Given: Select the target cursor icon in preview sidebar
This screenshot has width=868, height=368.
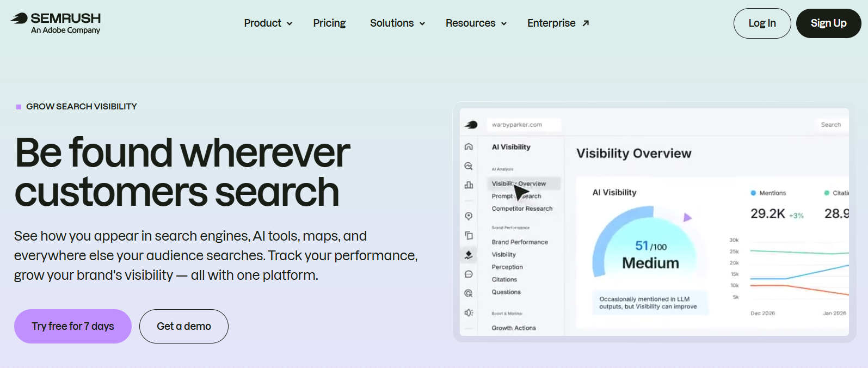Looking at the screenshot, I should click(x=469, y=293).
